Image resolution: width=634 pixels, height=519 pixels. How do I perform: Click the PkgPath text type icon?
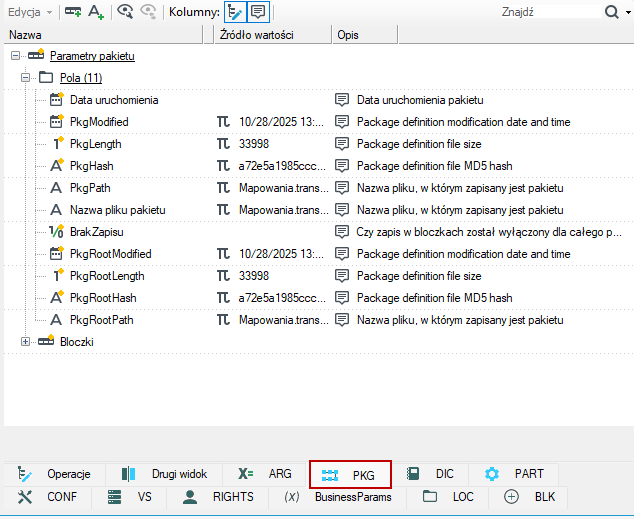coord(56,188)
